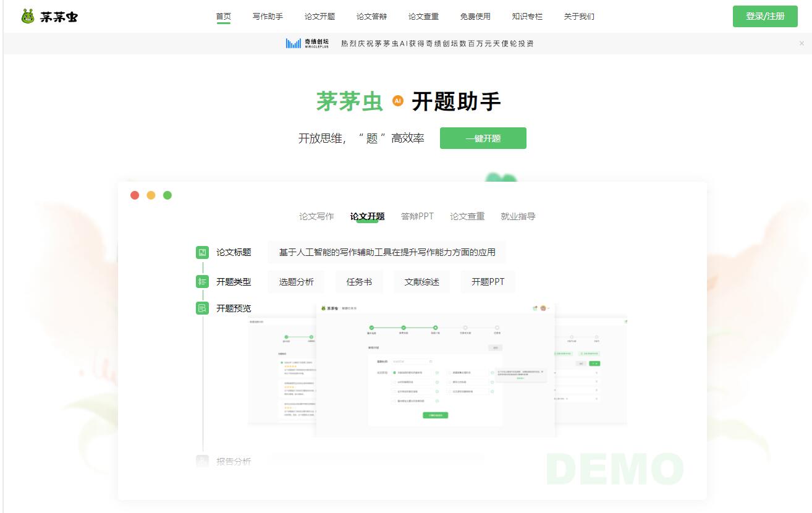Open 写作助手 in top navigation
The height and width of the screenshot is (513, 812).
[268, 17]
